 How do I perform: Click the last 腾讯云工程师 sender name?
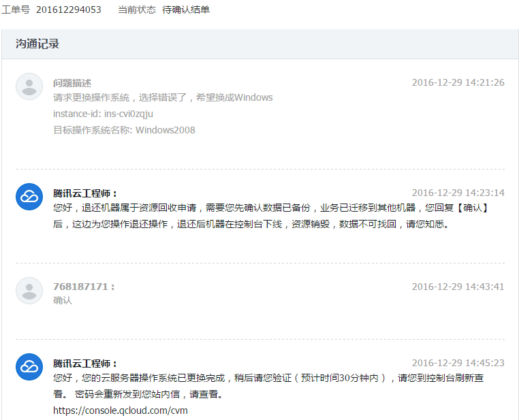tap(85, 364)
